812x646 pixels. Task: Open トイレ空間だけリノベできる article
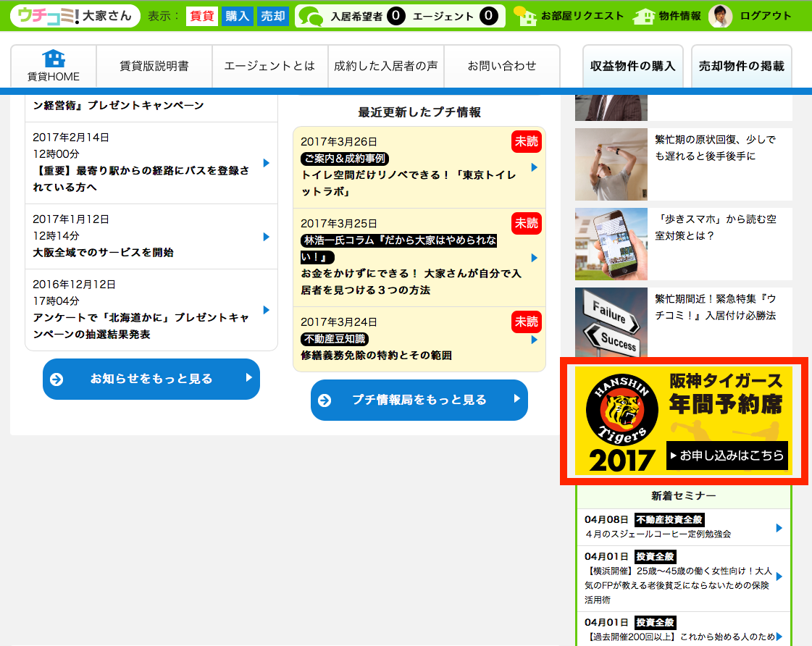(x=409, y=183)
